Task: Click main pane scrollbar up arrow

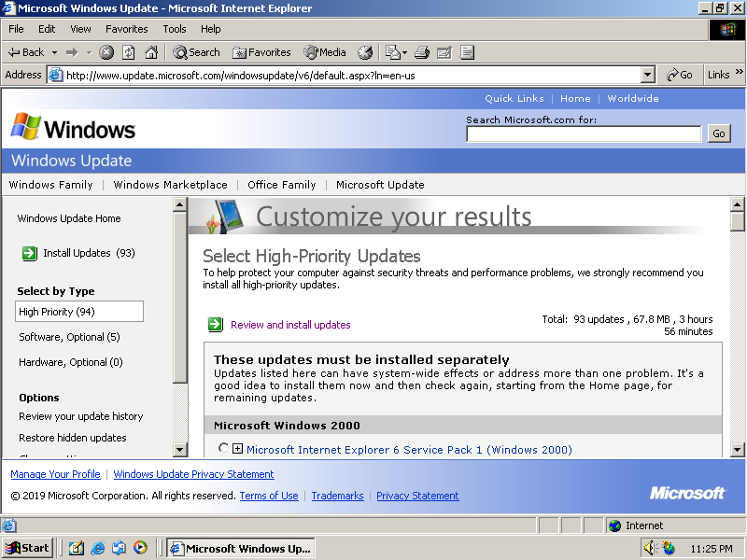Action: pyautogui.click(x=737, y=204)
